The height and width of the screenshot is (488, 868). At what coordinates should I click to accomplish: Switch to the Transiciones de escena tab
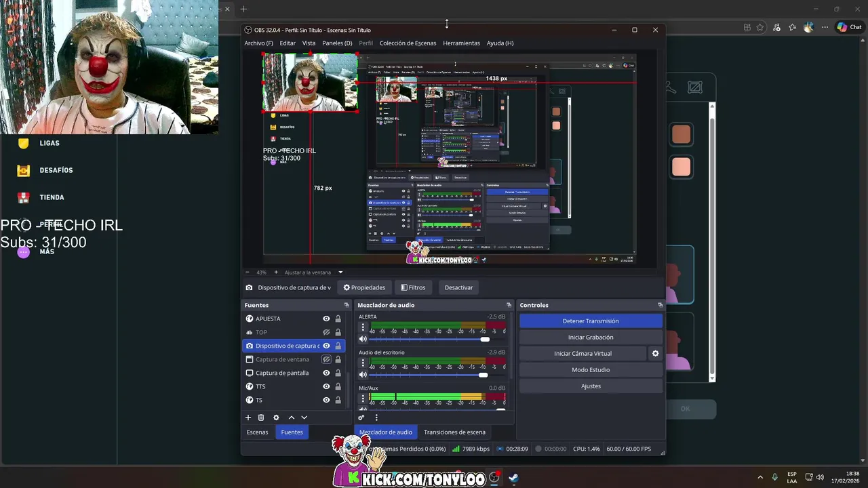point(454,432)
